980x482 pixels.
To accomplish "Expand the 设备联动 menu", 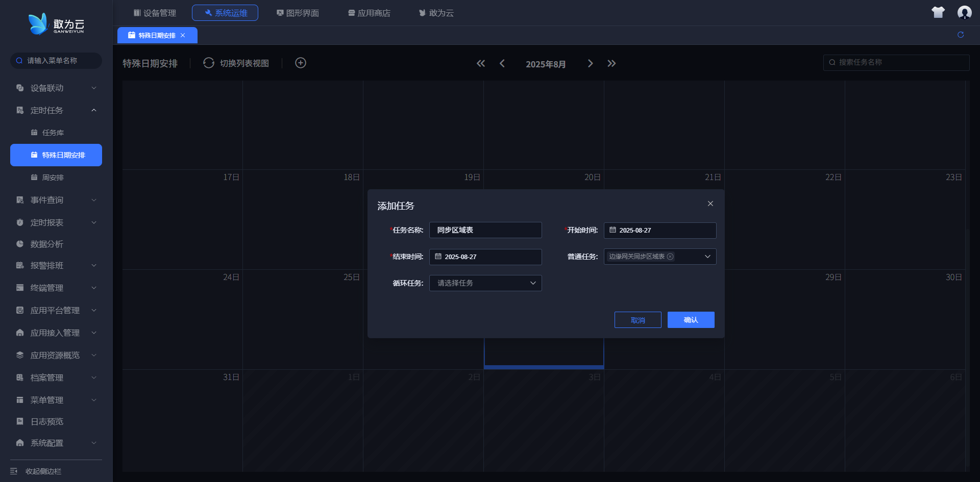I will (x=56, y=88).
